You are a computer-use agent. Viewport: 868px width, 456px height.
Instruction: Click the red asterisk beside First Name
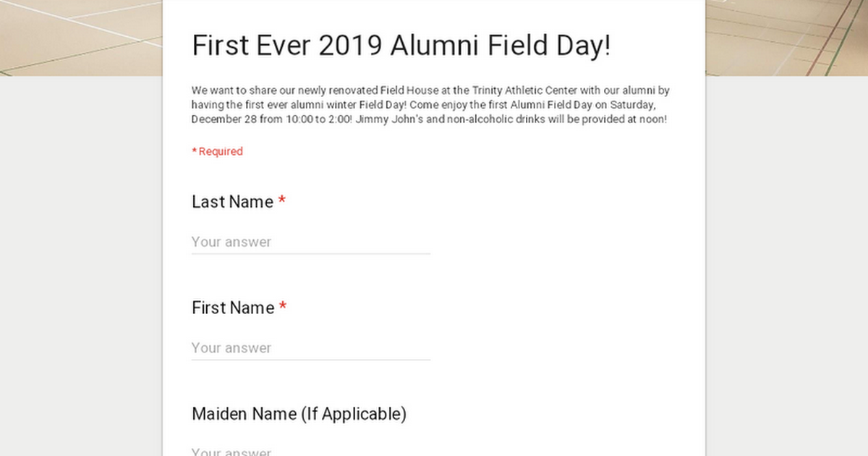(x=283, y=308)
